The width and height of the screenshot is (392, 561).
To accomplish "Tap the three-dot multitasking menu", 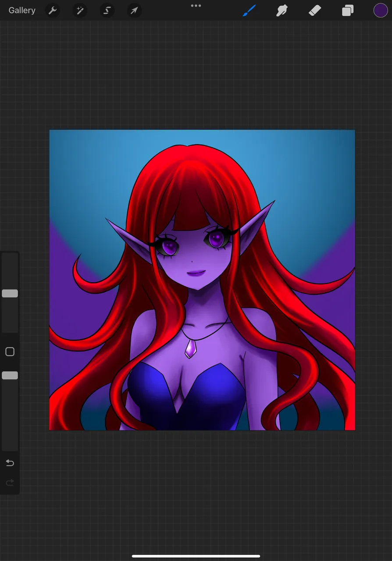I will [x=196, y=6].
